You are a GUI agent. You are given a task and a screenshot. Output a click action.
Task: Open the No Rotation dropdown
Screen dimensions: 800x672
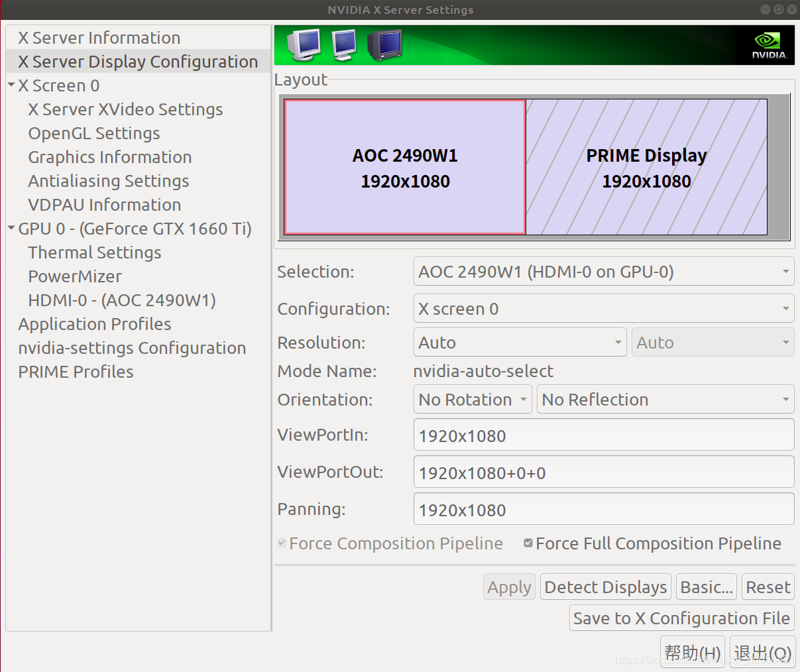pos(473,400)
